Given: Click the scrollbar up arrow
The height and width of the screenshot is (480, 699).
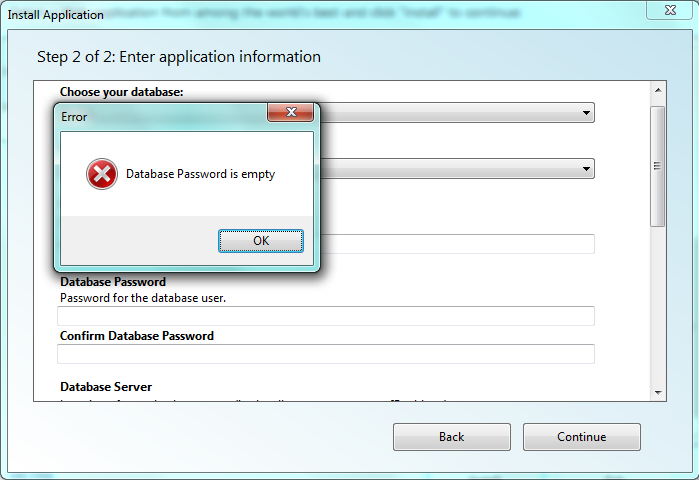Looking at the screenshot, I should (x=658, y=90).
